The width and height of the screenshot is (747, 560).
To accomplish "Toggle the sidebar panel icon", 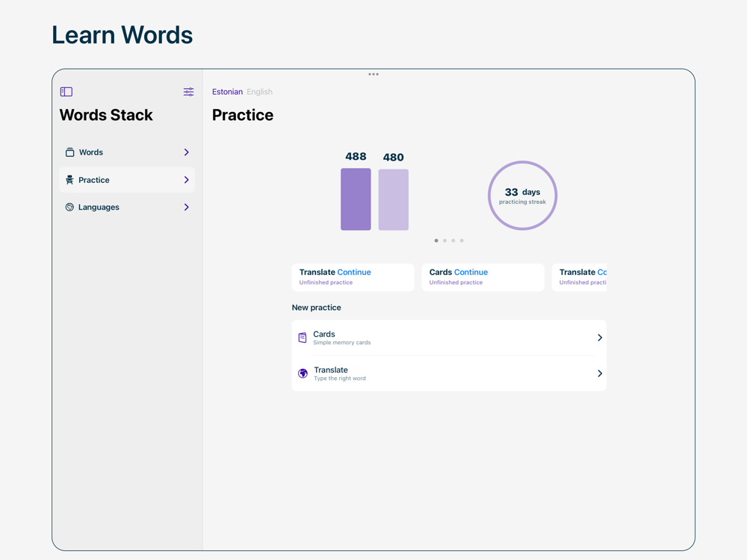I will tap(66, 92).
